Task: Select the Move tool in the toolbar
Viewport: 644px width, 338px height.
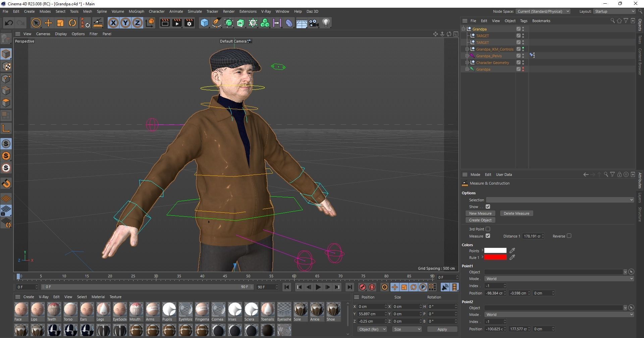Action: 48,23
